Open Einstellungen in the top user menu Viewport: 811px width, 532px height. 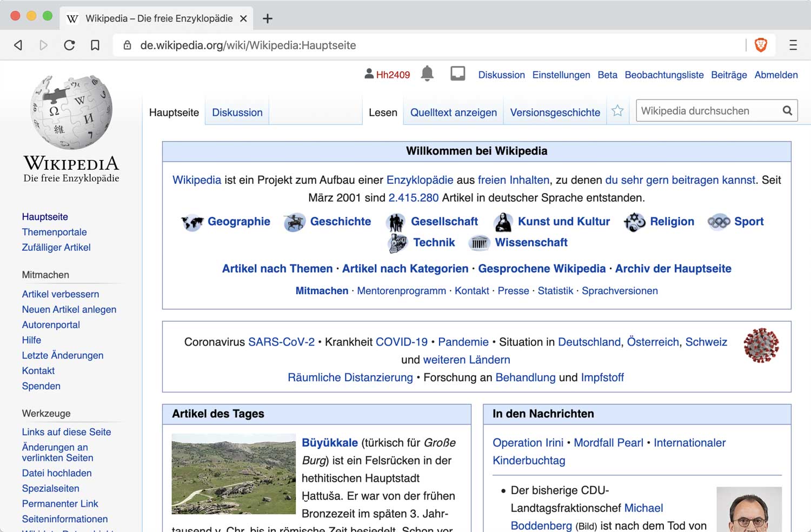coord(561,75)
